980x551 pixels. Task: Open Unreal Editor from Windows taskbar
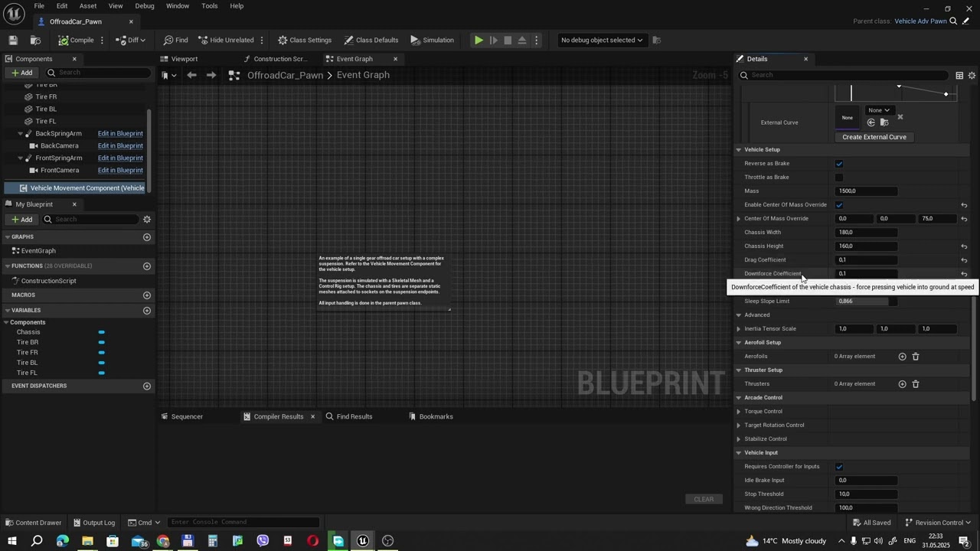point(363,541)
